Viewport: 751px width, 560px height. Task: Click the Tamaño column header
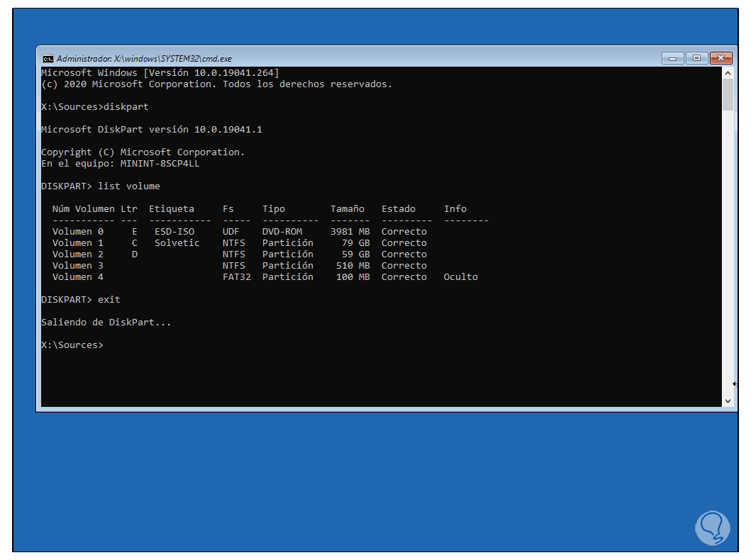tap(347, 209)
